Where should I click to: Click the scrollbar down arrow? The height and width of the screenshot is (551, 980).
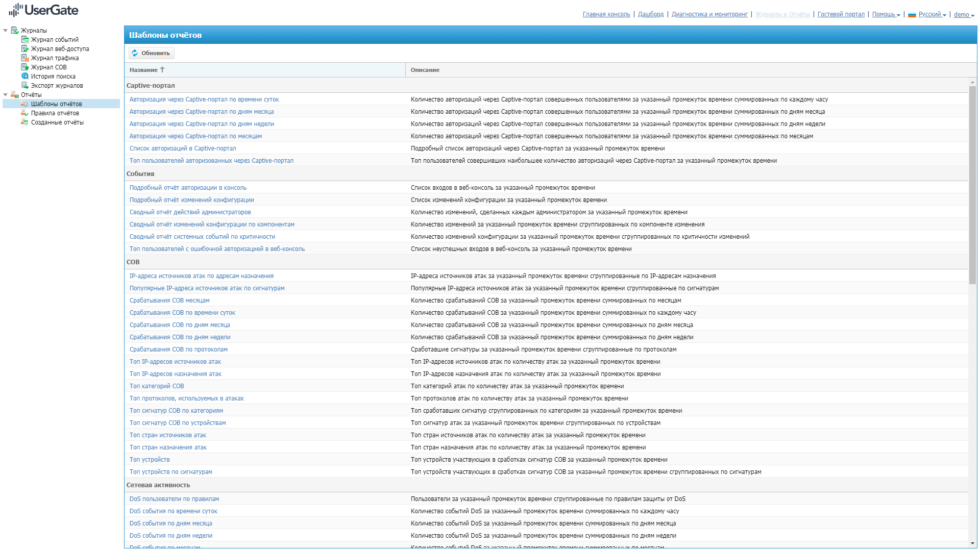[x=972, y=544]
